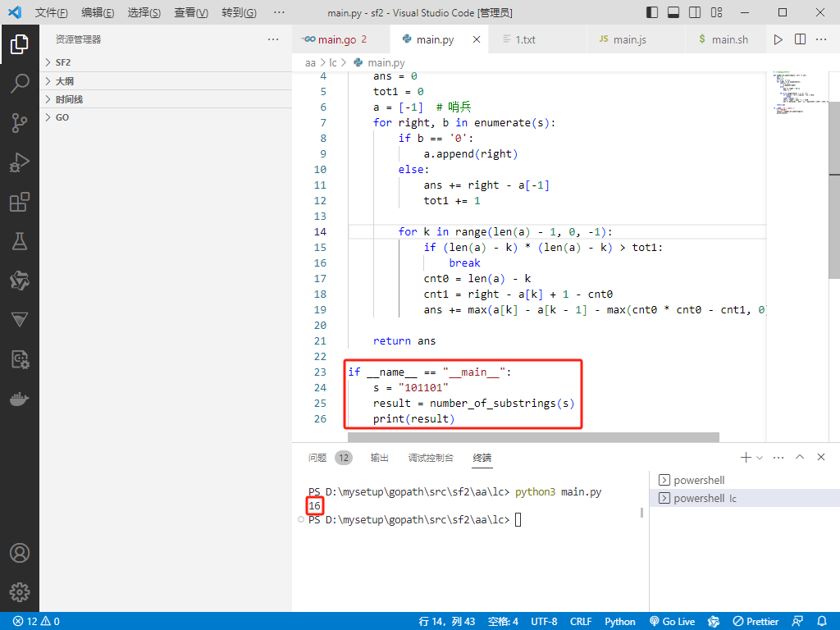Viewport: 840px width, 630px height.
Task: Click breadcrumb file main.py
Action: tap(380, 63)
